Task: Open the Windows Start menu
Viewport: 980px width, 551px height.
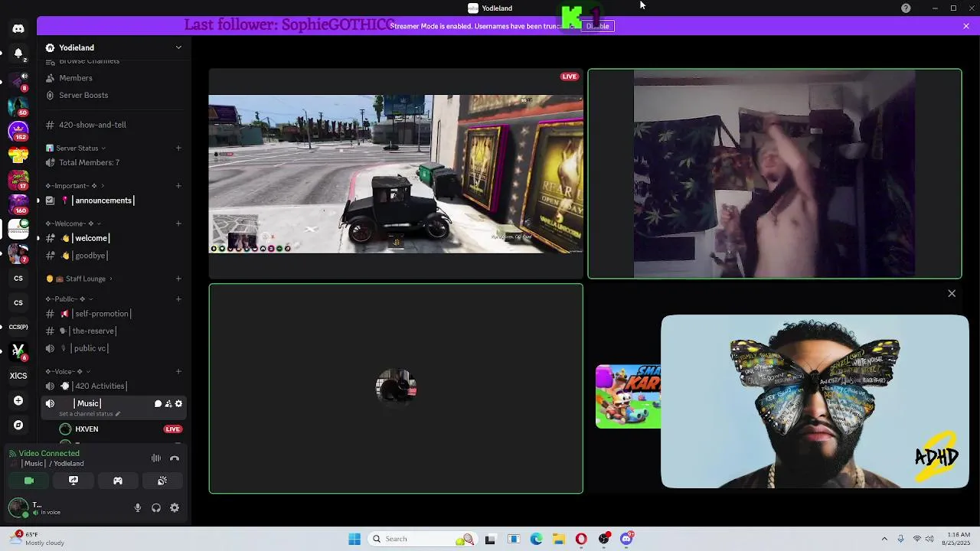Action: click(x=354, y=539)
